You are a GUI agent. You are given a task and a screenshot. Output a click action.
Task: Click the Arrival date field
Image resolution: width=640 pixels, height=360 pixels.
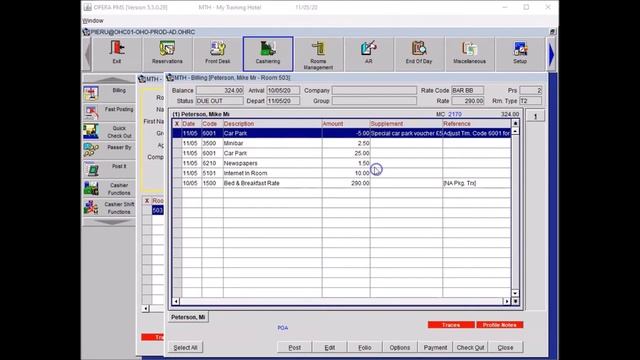click(283, 90)
